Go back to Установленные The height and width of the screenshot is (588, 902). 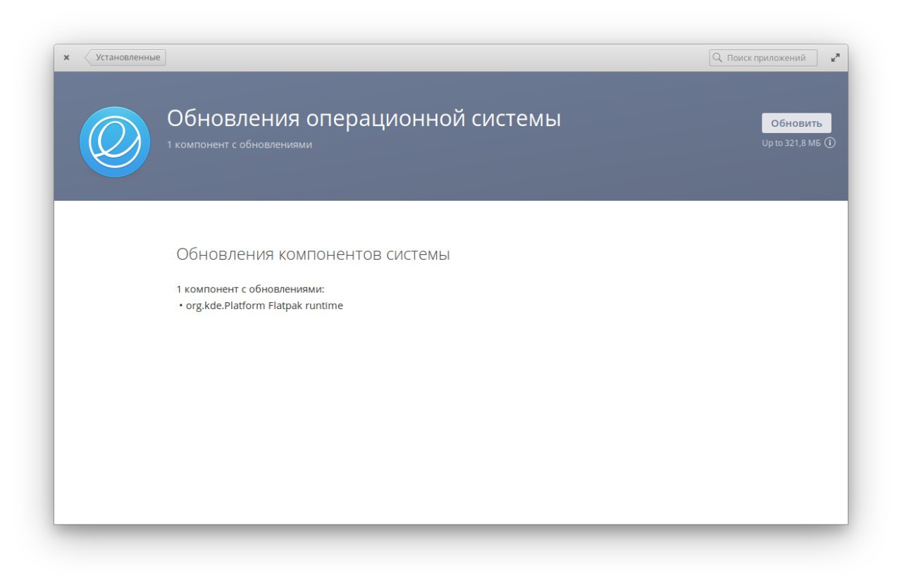point(125,58)
